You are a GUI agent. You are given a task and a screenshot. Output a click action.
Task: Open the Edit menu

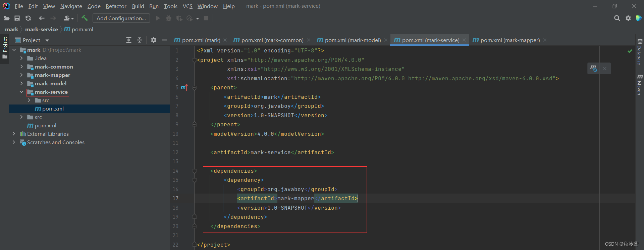pos(33,6)
